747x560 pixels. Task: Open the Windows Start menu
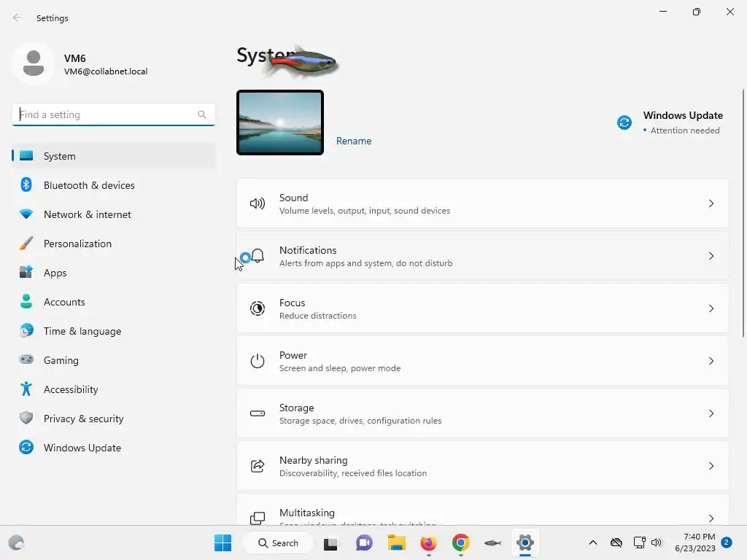tap(222, 542)
